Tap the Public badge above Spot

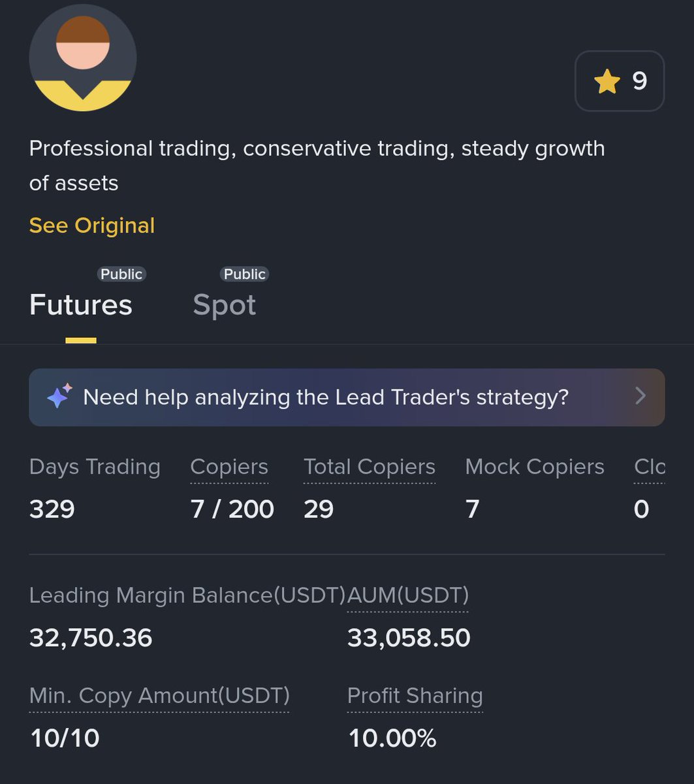tap(245, 274)
